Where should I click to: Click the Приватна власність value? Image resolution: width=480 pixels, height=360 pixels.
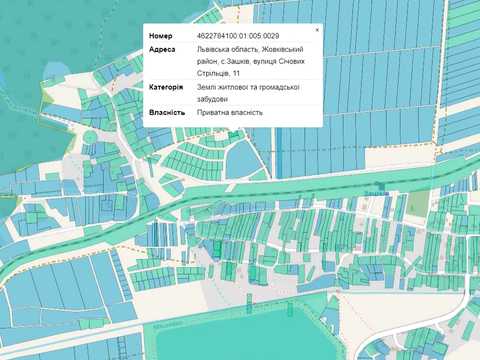pos(230,113)
